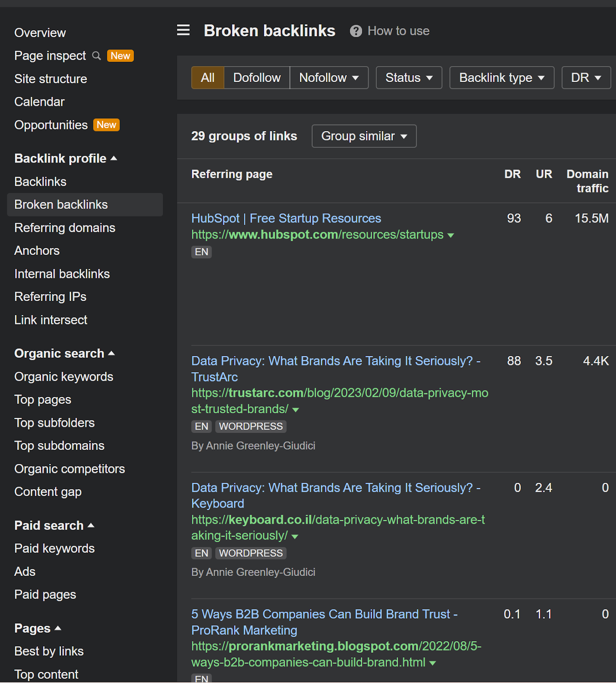Open the Backlink type dropdown
This screenshot has height=683, width=616.
coord(502,78)
